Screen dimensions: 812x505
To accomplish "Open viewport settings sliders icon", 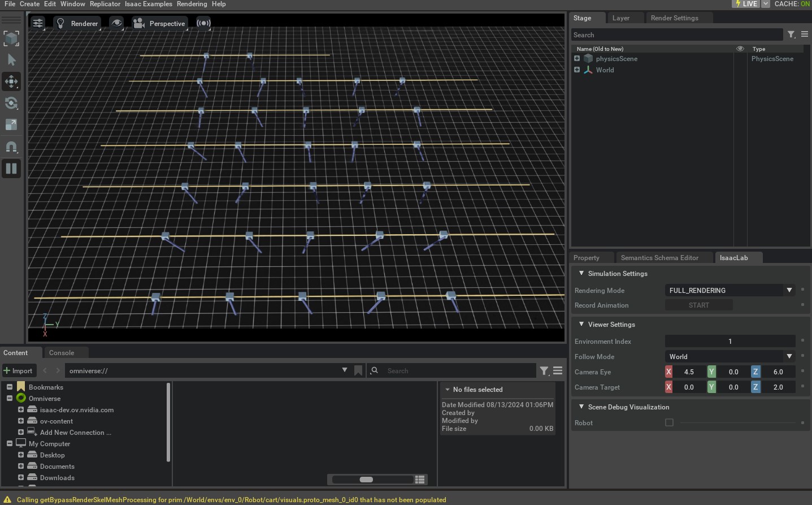I will coord(38,23).
